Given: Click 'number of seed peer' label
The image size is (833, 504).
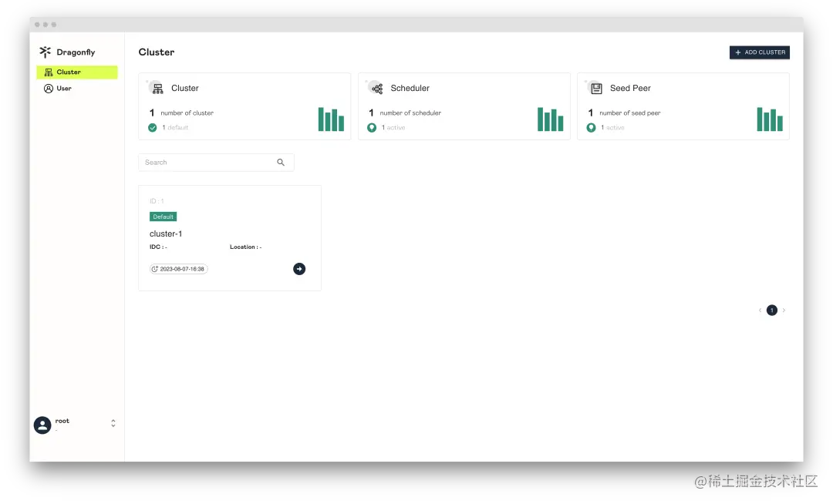Looking at the screenshot, I should coord(630,113).
